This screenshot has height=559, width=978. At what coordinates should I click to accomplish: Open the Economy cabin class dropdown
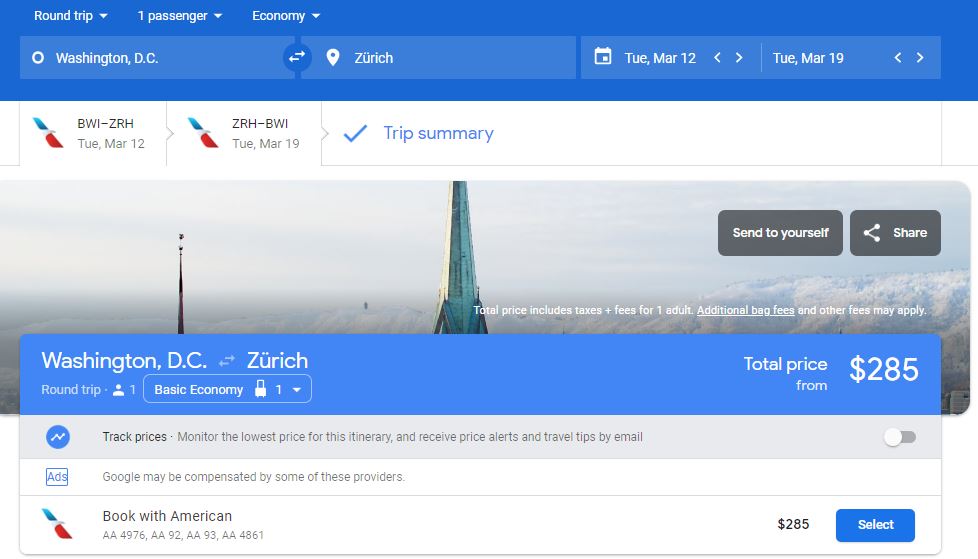tap(286, 16)
